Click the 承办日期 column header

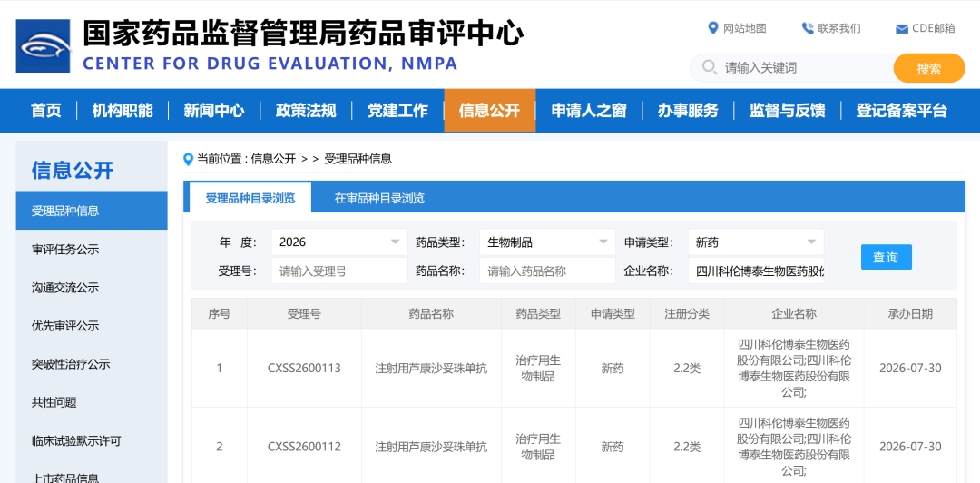pyautogui.click(x=910, y=313)
